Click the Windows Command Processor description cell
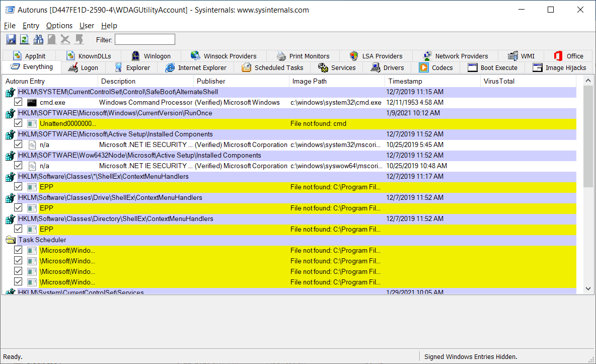 pos(145,102)
